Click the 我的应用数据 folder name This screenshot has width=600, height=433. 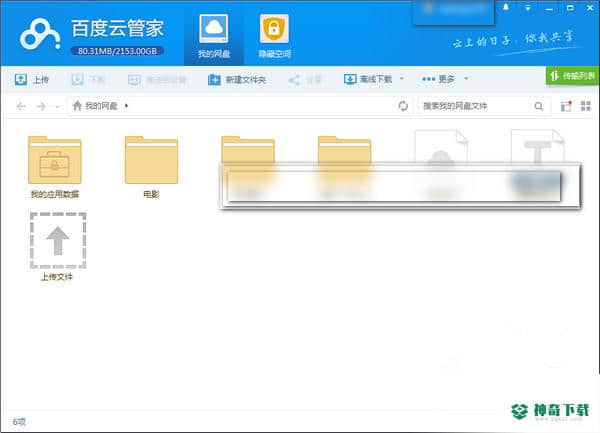55,194
